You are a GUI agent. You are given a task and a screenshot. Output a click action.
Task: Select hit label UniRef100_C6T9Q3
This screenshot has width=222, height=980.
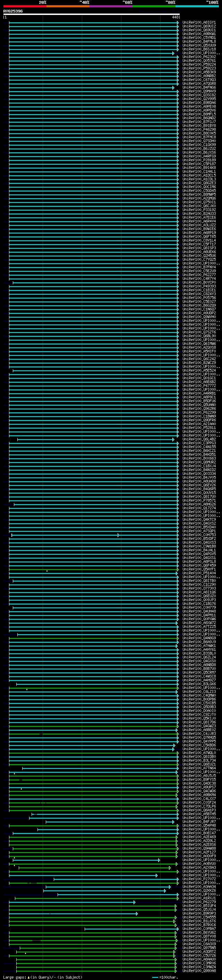pos(199,80)
